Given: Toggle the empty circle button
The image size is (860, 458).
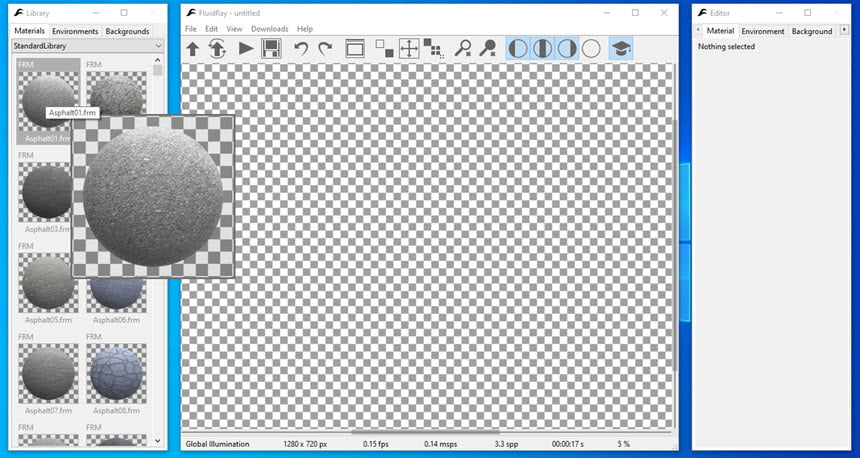Looking at the screenshot, I should (591, 49).
